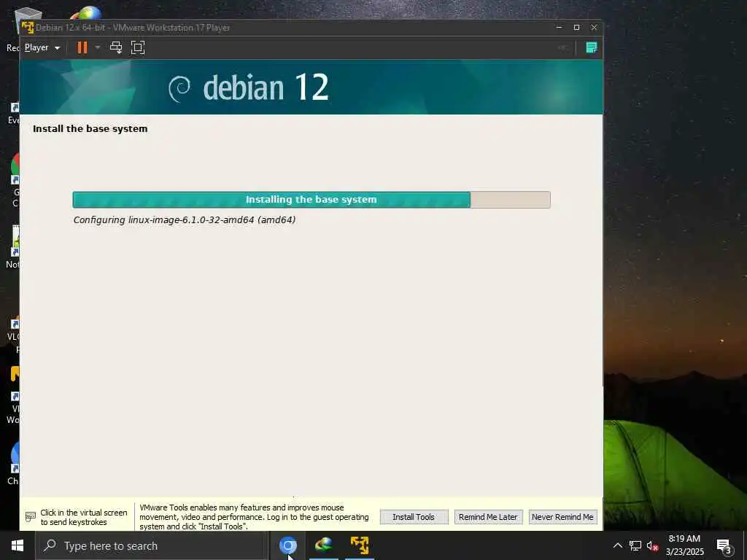
Task: Click 'Click in the virtual screen' hint text
Action: 84,517
